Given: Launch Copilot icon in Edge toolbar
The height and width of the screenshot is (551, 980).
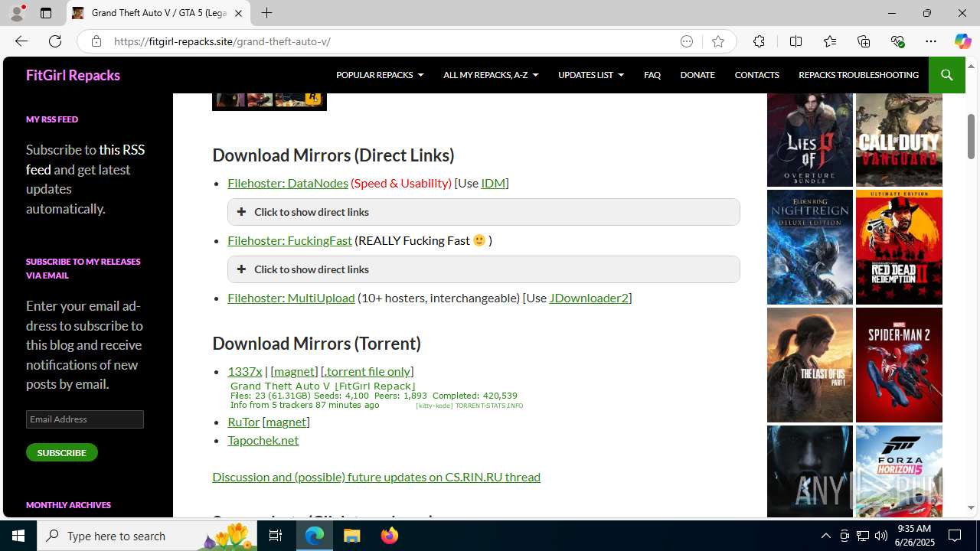Looking at the screenshot, I should (962, 41).
